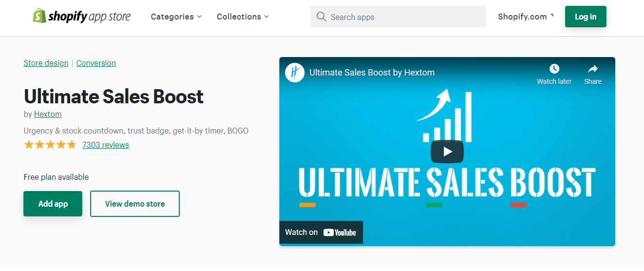Open the Hextom developer link
644x271 pixels.
(x=48, y=114)
